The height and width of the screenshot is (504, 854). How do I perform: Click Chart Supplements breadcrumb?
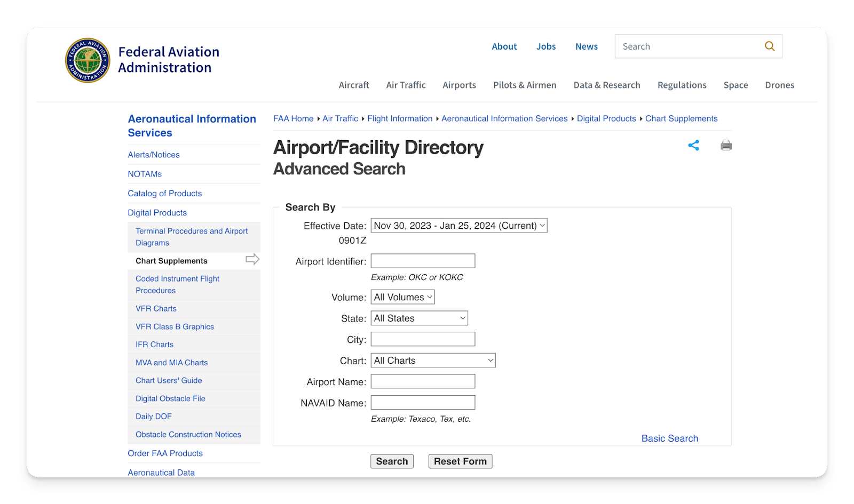681,118
